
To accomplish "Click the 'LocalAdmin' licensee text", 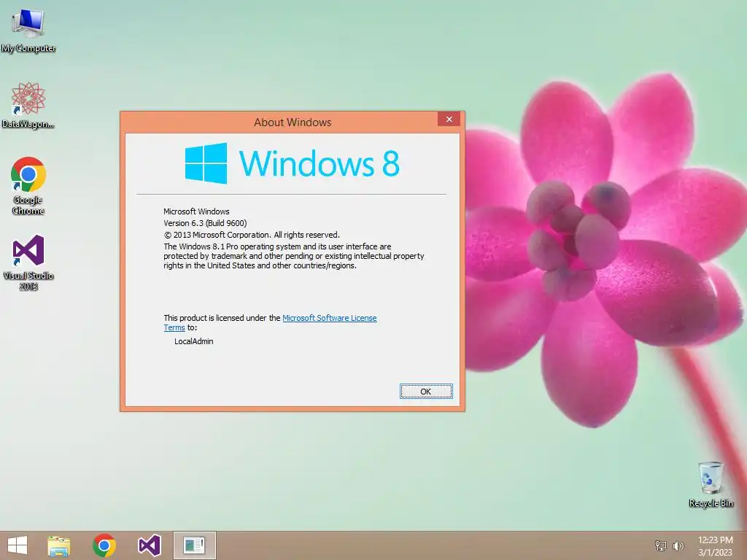I will tap(194, 341).
